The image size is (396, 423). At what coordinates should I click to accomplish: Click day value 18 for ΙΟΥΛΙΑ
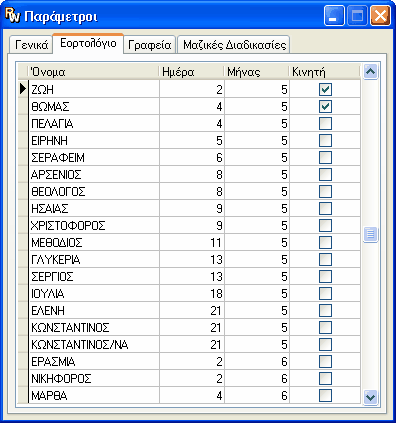click(192, 293)
